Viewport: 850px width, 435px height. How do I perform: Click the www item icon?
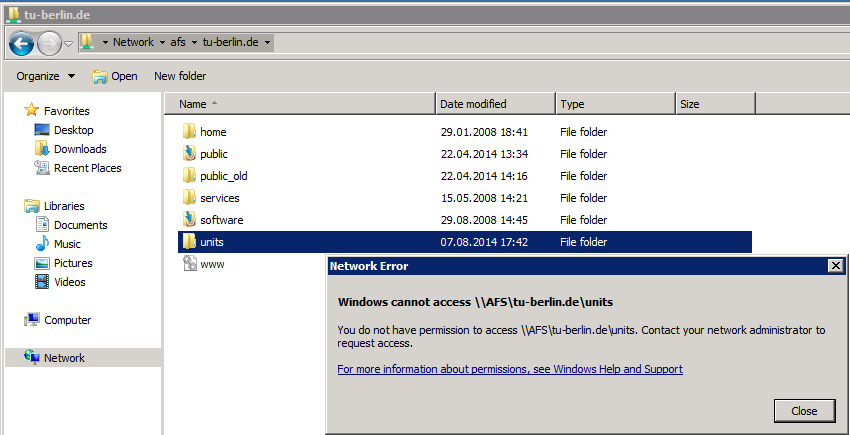[189, 264]
